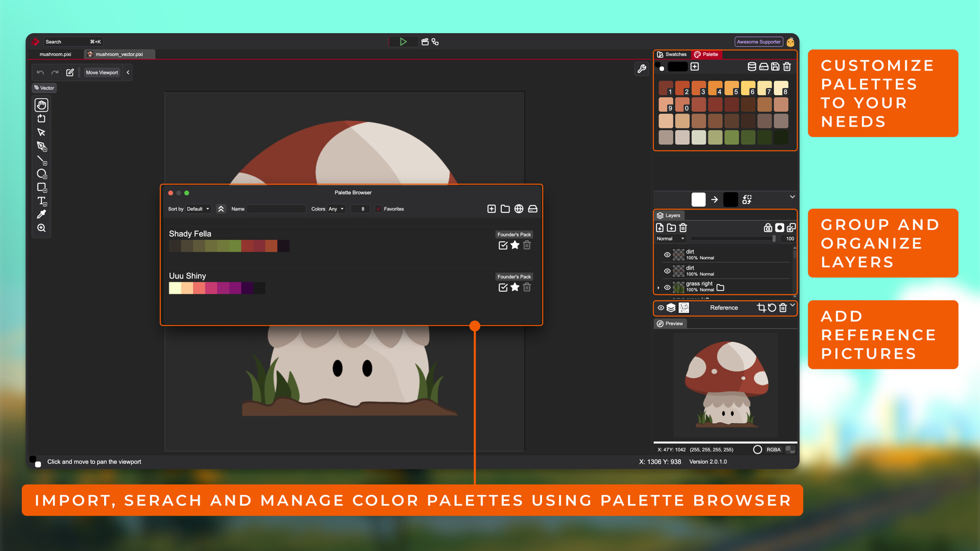This screenshot has width=980, height=551.
Task: Switch to the Swatches tab
Action: 672,55
